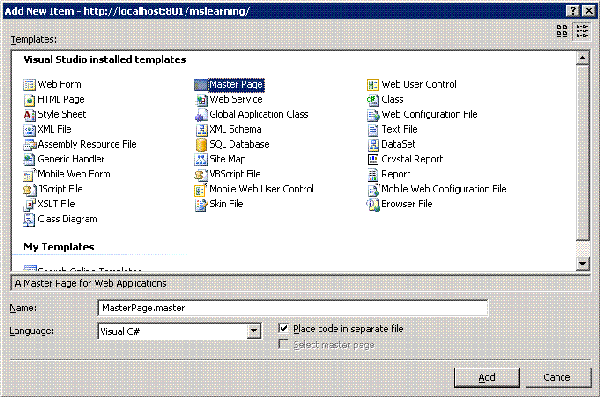Toggle the Select master page checkbox

283,344
